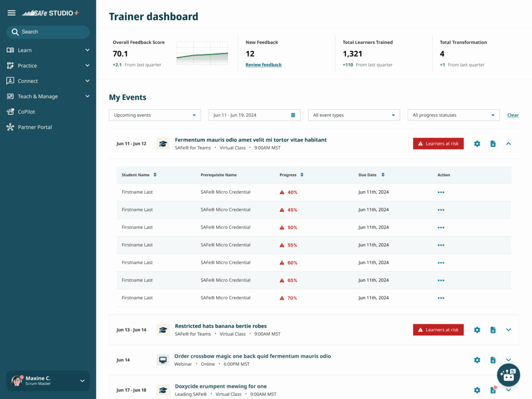Click the Review feedback link

click(x=263, y=65)
